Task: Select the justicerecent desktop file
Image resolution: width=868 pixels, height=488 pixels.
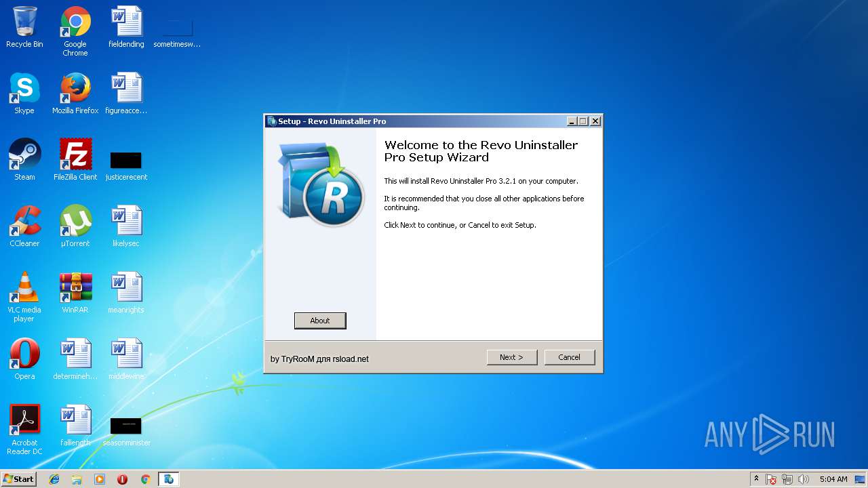Action: (126, 166)
